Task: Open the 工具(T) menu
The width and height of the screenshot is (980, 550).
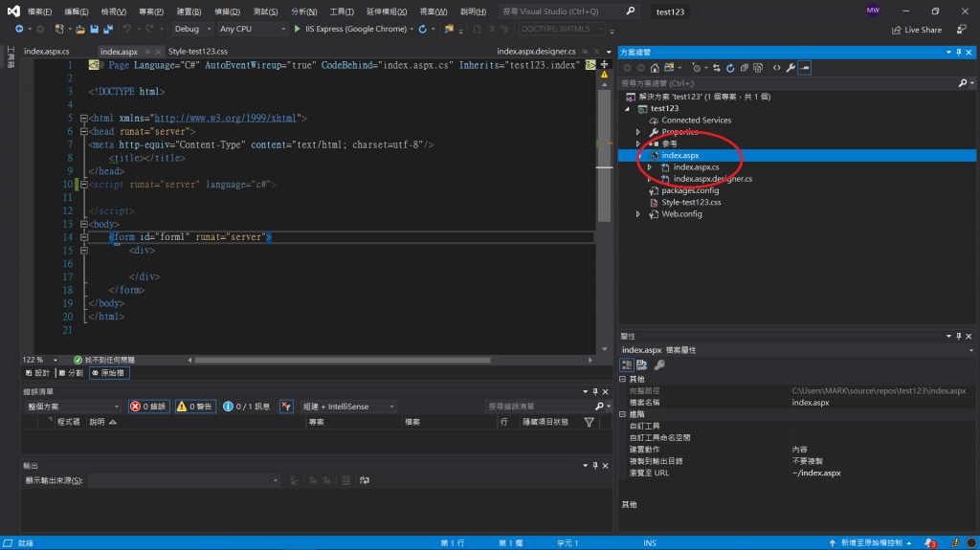Action: coord(342,11)
